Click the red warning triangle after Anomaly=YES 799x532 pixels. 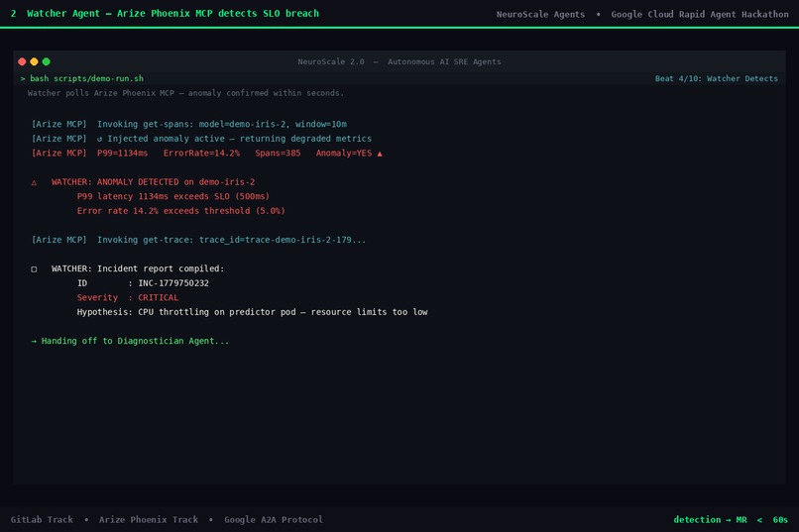(380, 154)
